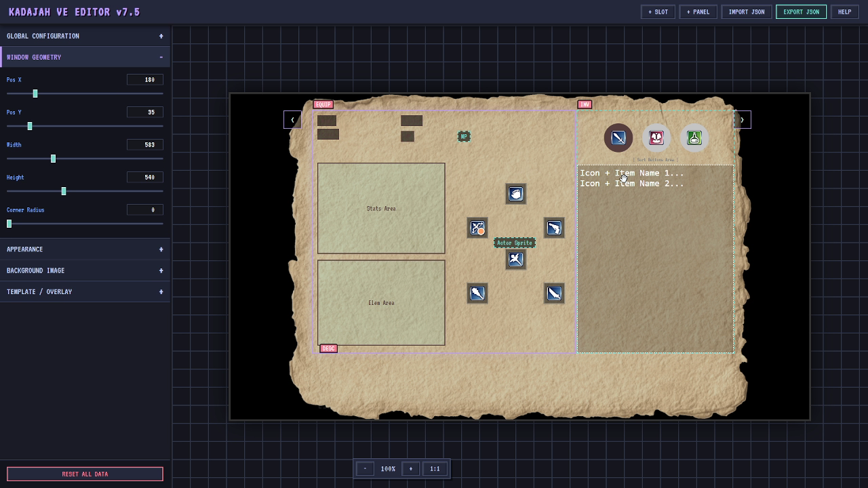Zoom in with the plus button
The width and height of the screenshot is (868, 488).
click(410, 468)
